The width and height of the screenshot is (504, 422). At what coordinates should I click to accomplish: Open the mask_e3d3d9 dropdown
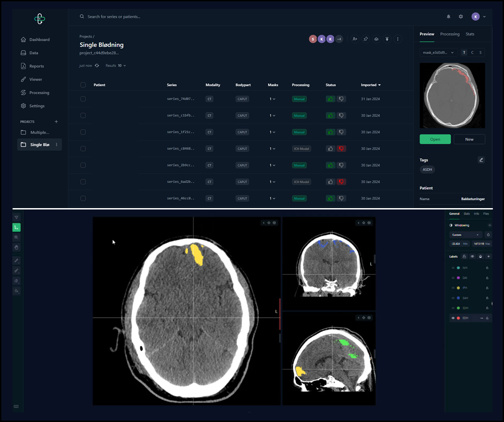438,53
